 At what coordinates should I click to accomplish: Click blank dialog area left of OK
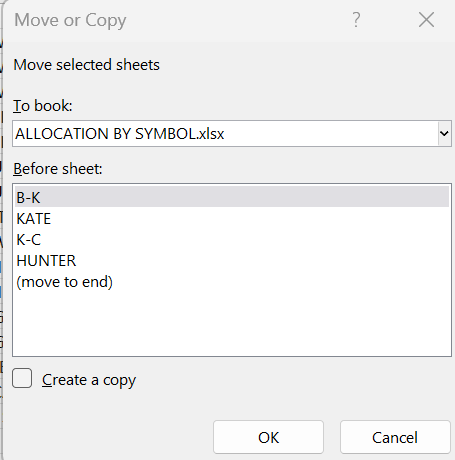[110, 437]
